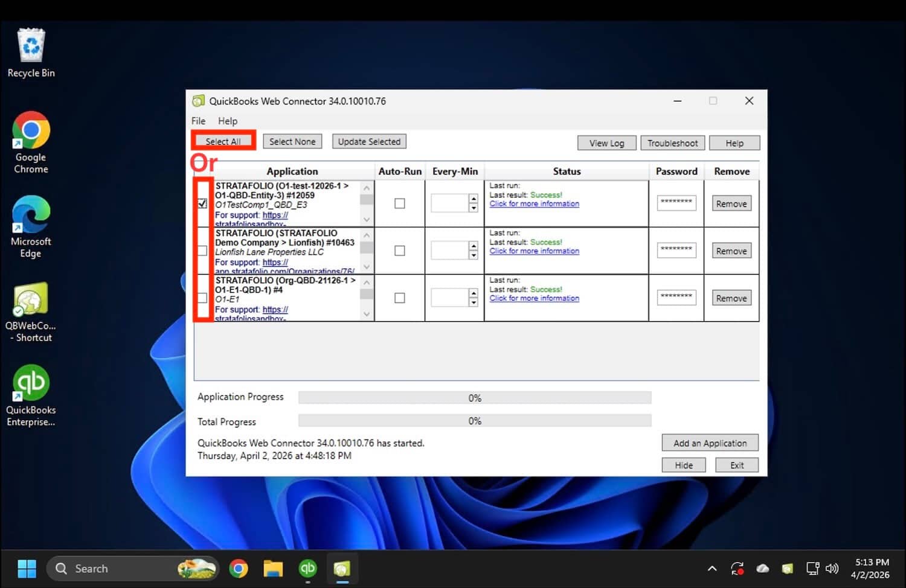This screenshot has width=906, height=588.
Task: Click for more information on Lionfish status
Action: tap(534, 251)
